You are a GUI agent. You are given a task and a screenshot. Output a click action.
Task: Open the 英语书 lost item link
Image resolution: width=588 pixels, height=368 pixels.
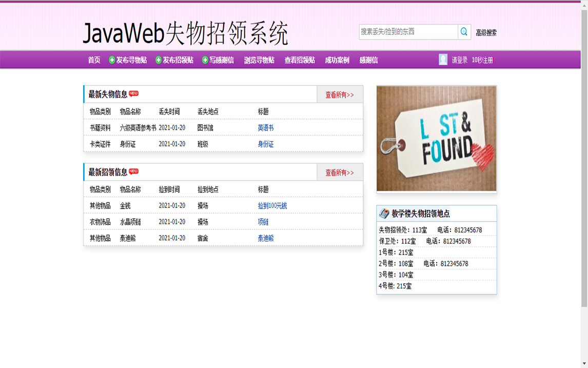265,128
